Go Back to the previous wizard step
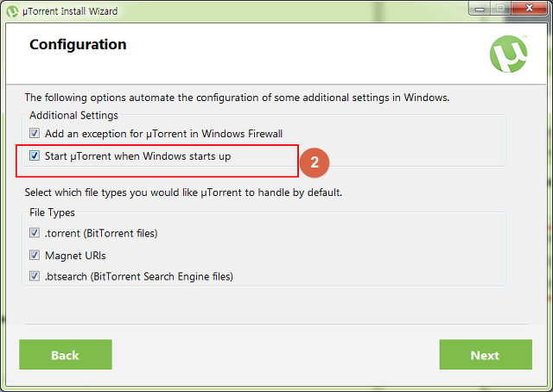The image size is (553, 392). tap(66, 355)
